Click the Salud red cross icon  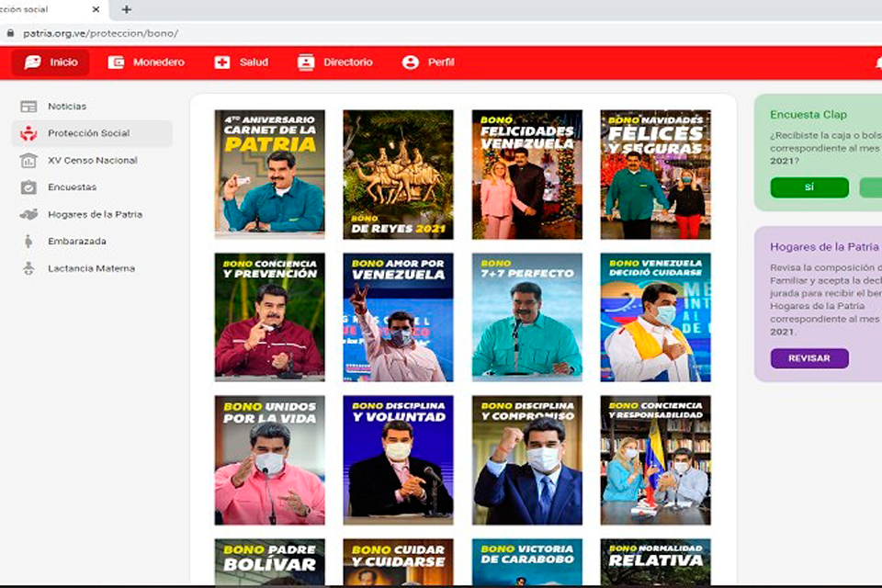(222, 62)
